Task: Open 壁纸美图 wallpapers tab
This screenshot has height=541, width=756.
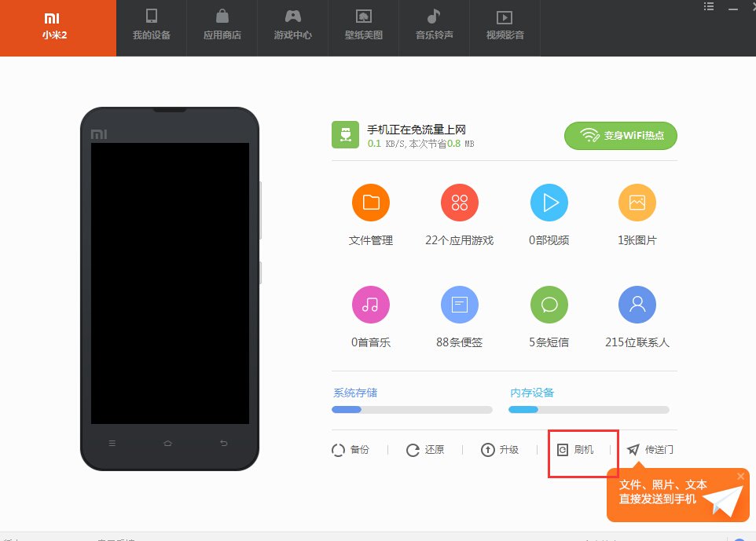Action: (x=364, y=28)
